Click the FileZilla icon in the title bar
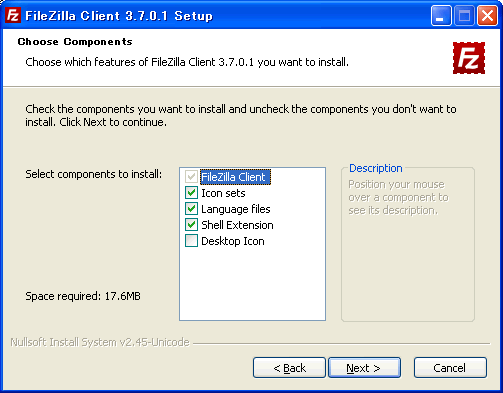503x393 pixels. [13, 15]
